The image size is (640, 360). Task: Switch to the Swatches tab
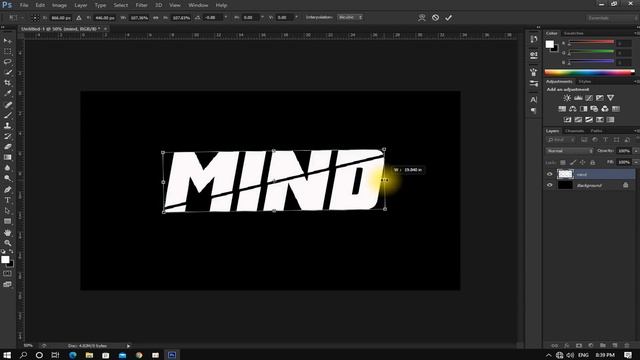coord(574,33)
